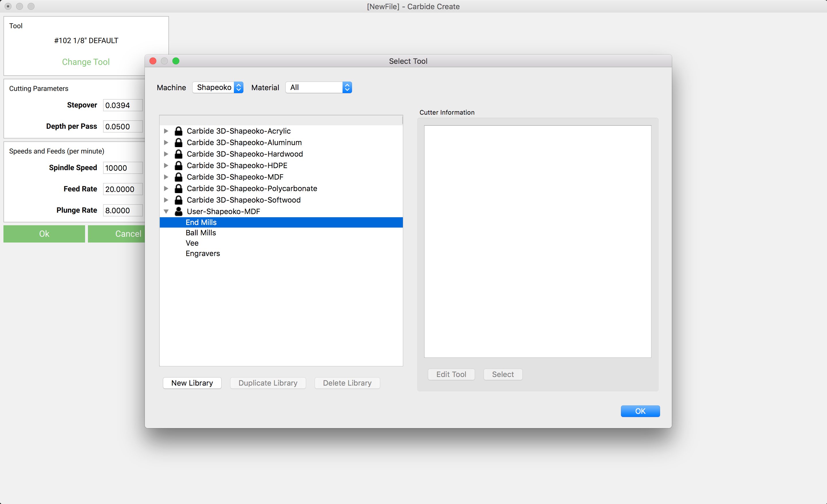827x504 pixels.
Task: Select Carbide 3D-Shapeoko-Acrylic library row
Action: 281,131
